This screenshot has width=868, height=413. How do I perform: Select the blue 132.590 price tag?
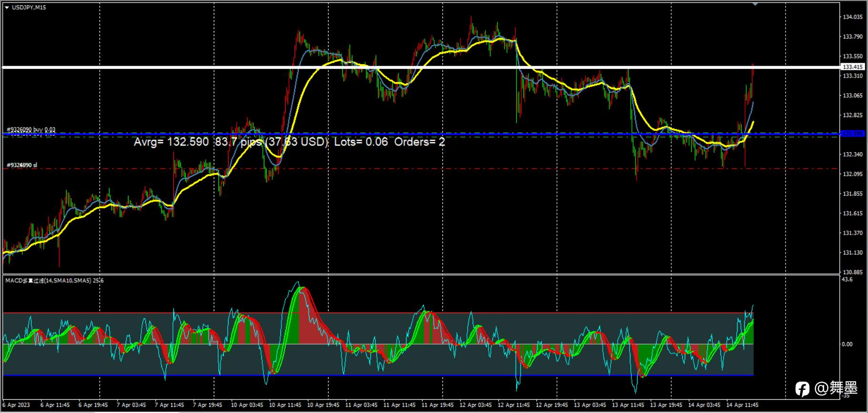[x=853, y=134]
